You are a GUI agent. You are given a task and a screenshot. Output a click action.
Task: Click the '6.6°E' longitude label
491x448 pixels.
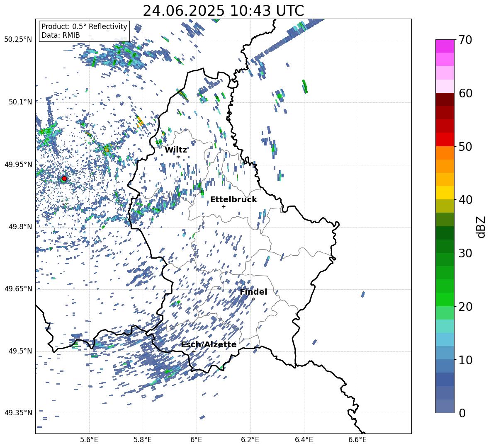[357, 440]
